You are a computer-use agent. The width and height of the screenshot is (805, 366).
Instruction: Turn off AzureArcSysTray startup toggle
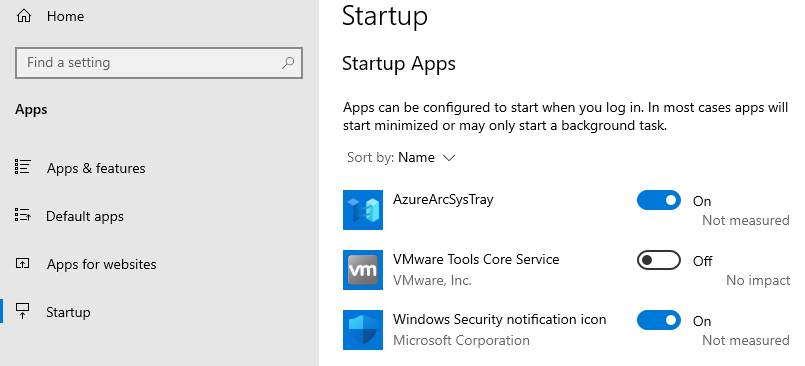point(659,200)
